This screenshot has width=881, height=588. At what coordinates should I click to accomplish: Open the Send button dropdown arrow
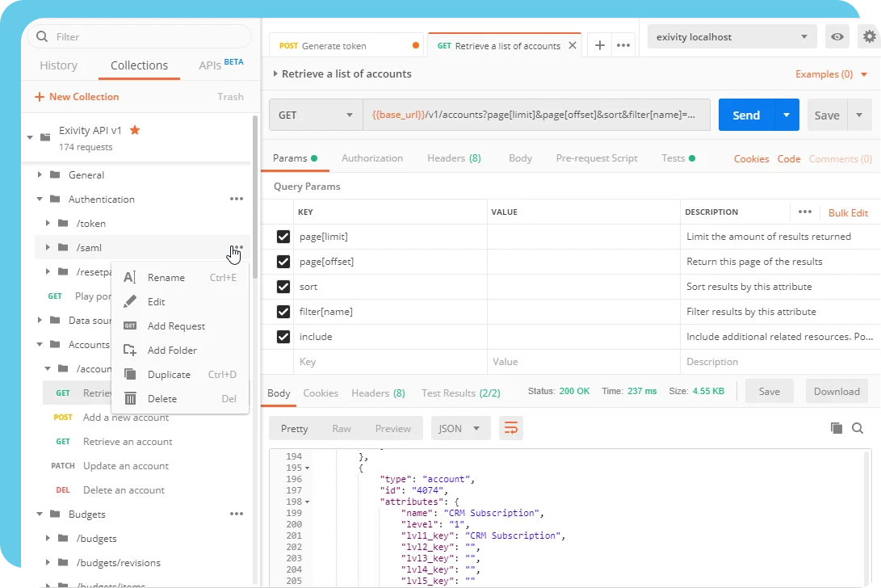(787, 115)
